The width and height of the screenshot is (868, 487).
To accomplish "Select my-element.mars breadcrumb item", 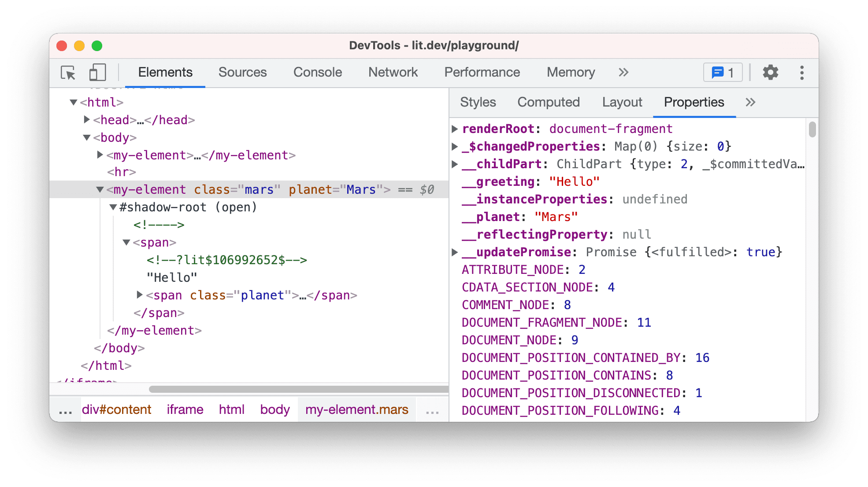I will point(355,409).
